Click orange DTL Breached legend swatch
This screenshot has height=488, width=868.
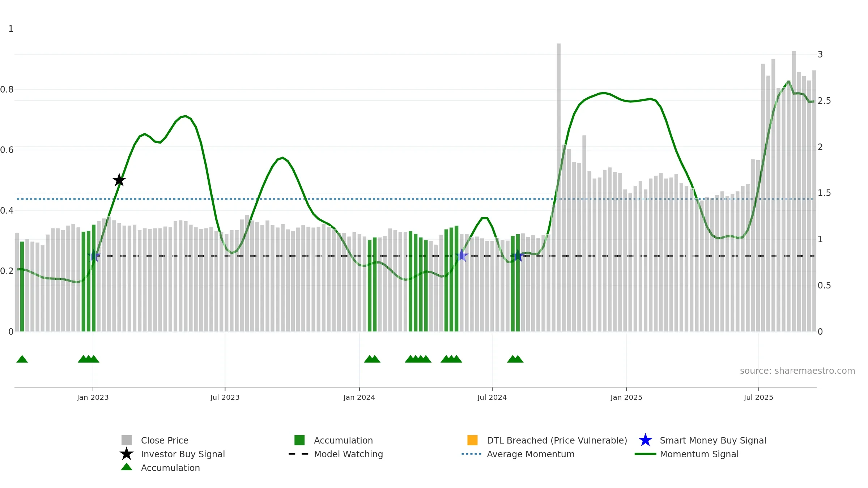pyautogui.click(x=472, y=440)
